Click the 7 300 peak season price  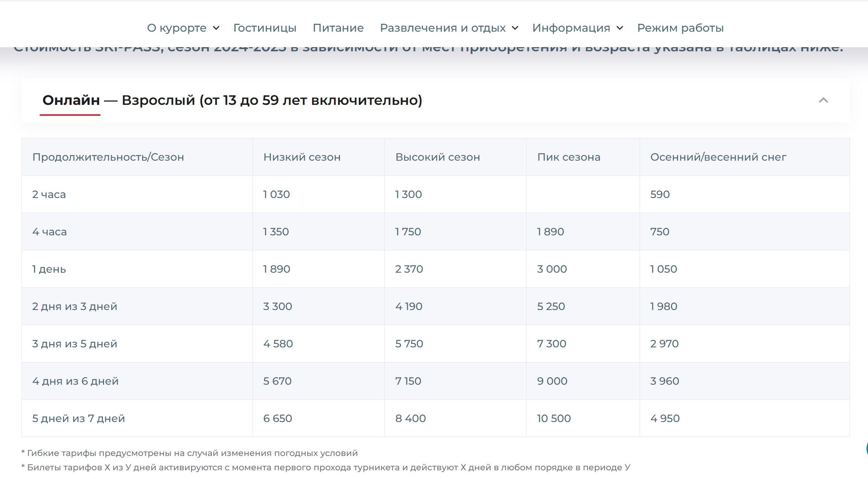tap(552, 344)
